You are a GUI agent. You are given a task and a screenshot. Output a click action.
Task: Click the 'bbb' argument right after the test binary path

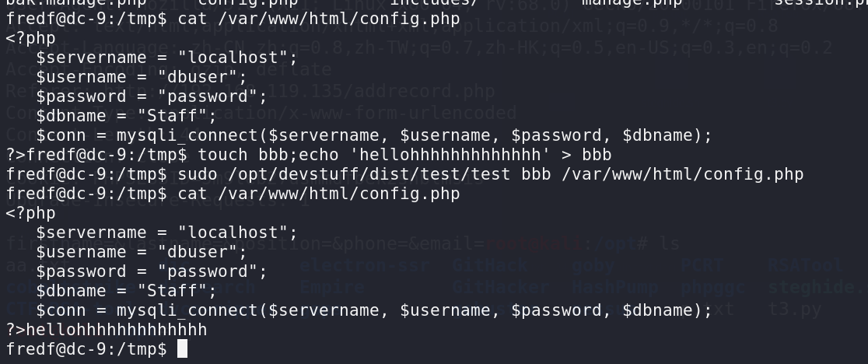tap(536, 174)
